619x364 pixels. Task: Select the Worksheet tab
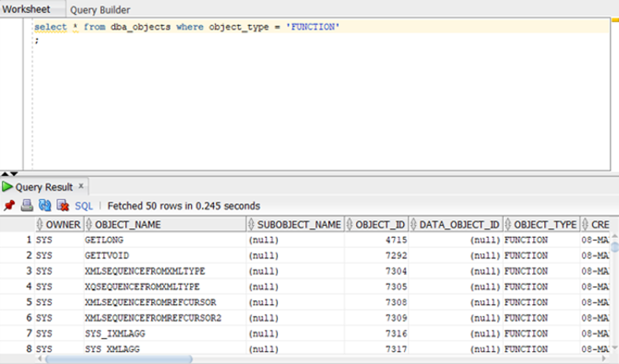point(26,10)
